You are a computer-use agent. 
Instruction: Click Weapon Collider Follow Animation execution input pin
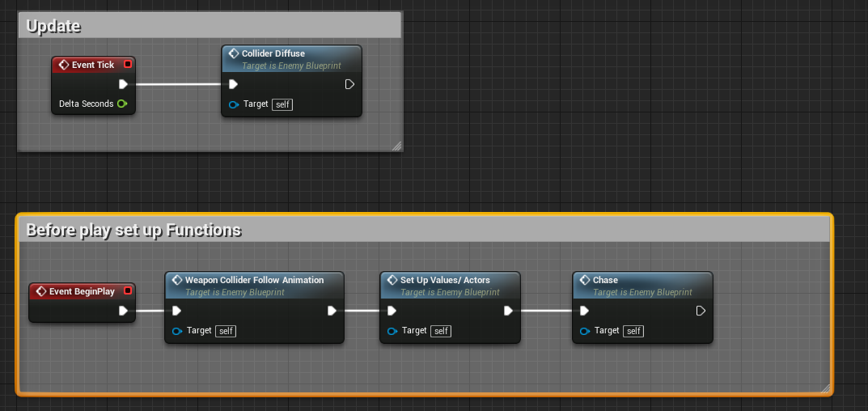coord(176,311)
